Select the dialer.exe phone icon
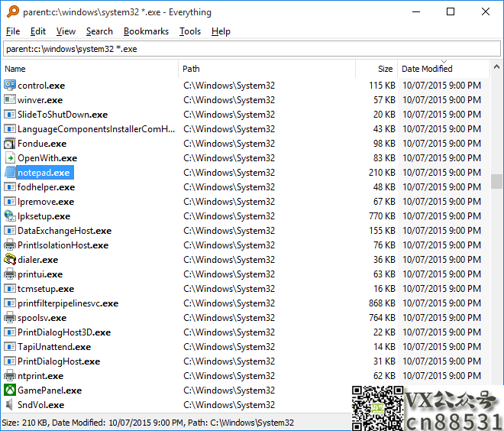This screenshot has width=504, height=431. [x=9, y=260]
